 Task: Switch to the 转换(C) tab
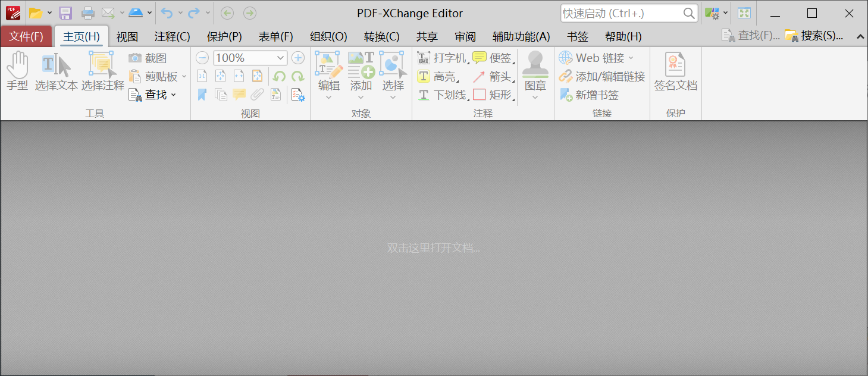[x=381, y=36]
